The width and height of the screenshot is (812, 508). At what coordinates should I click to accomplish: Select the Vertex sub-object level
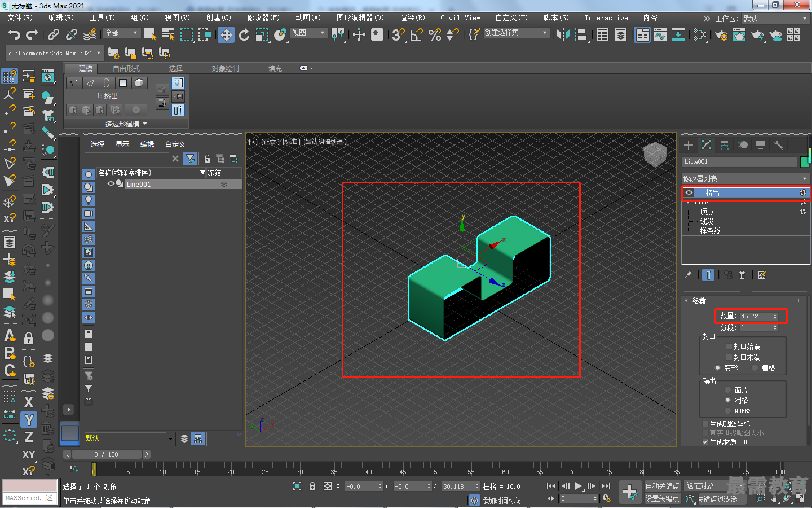pos(707,212)
